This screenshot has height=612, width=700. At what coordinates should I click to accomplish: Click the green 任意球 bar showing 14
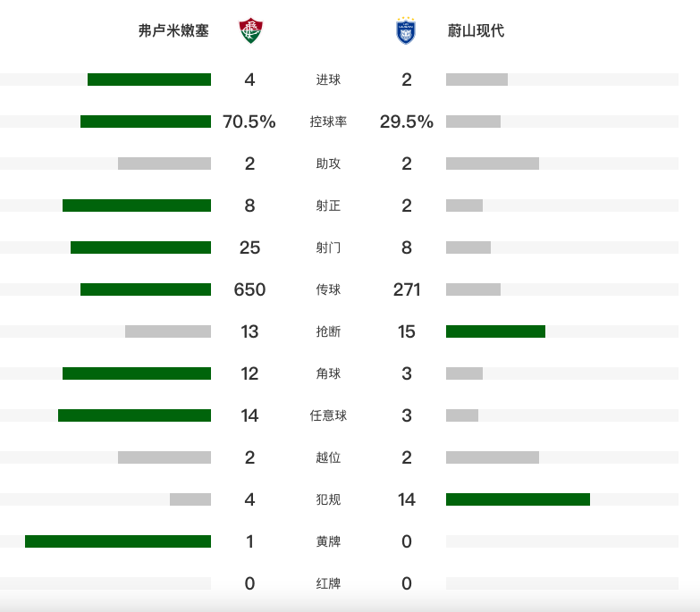pos(134,415)
